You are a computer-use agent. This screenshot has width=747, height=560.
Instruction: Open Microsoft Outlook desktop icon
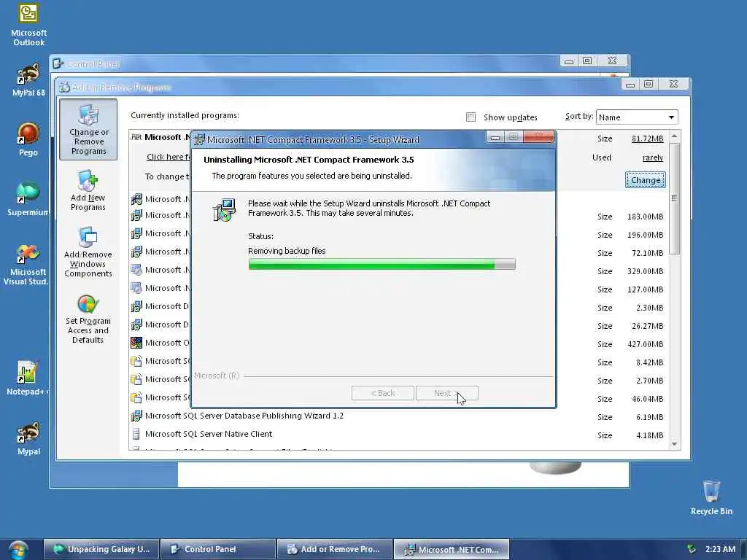(28, 25)
